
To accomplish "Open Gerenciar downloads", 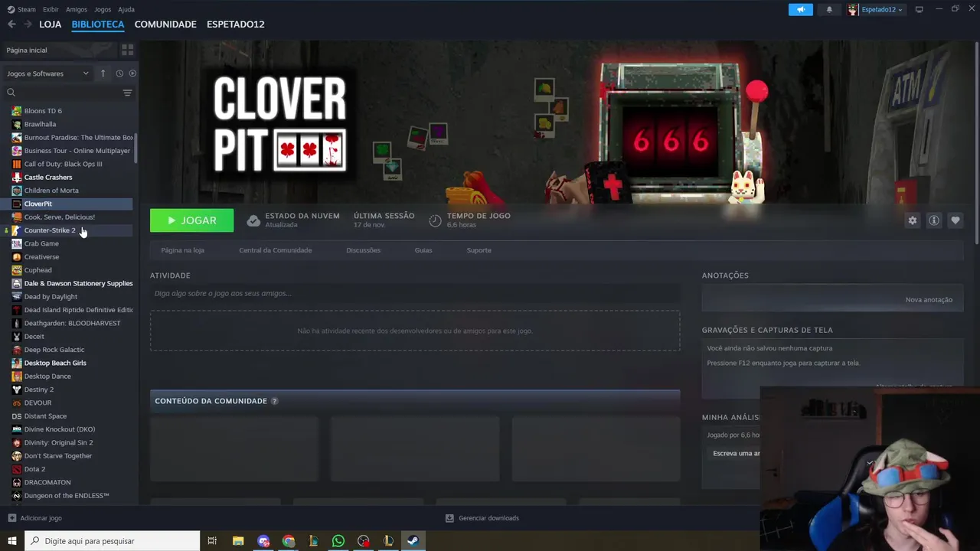I will point(482,518).
